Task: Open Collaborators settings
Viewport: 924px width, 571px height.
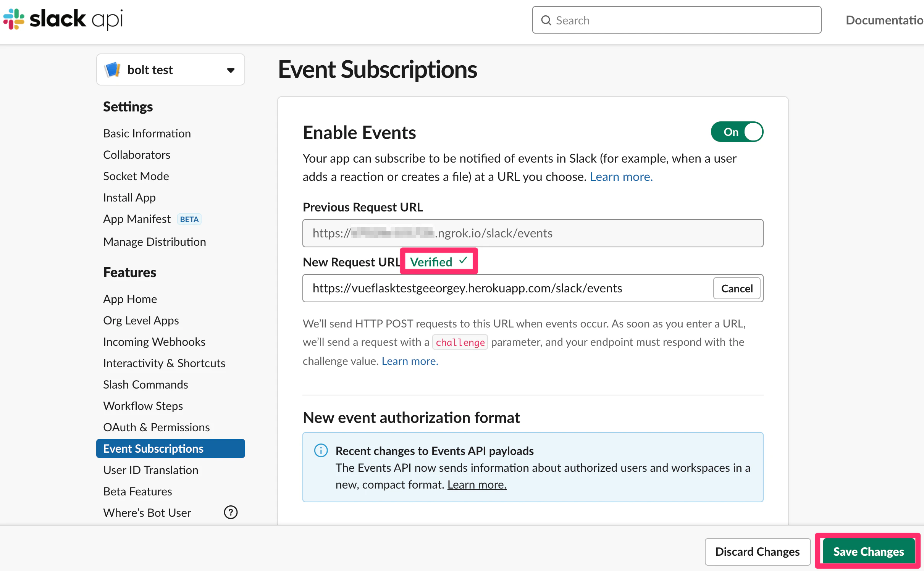Action: (x=137, y=155)
